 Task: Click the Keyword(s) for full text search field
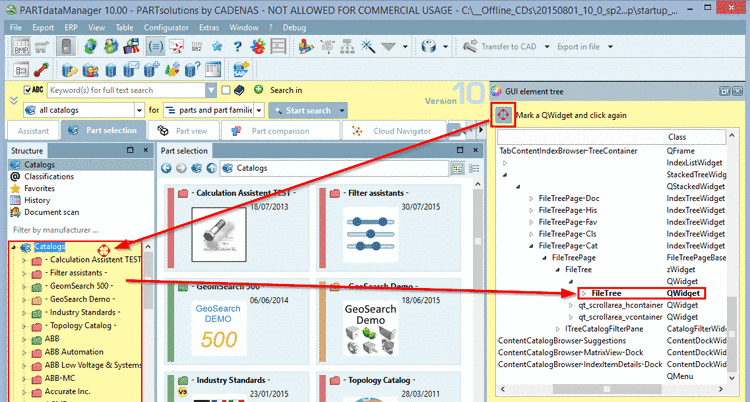(x=126, y=90)
